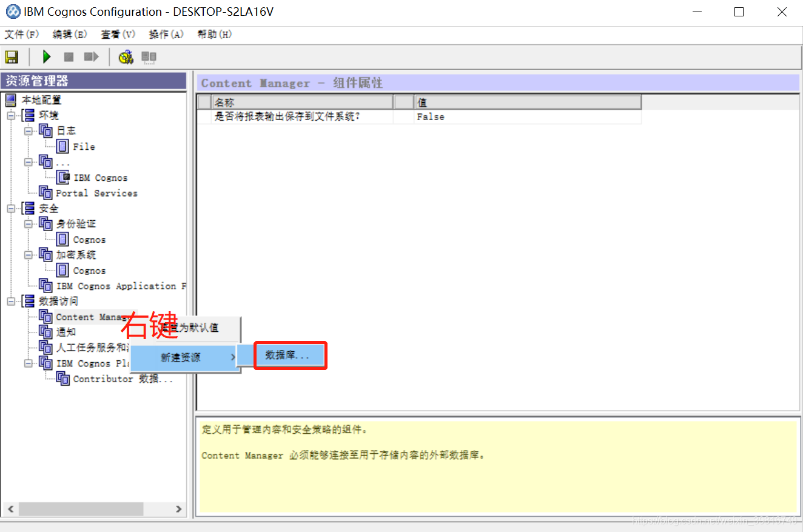This screenshot has width=803, height=532.
Task: Collapse the '...' node above IBM Cognos
Action: 28,162
